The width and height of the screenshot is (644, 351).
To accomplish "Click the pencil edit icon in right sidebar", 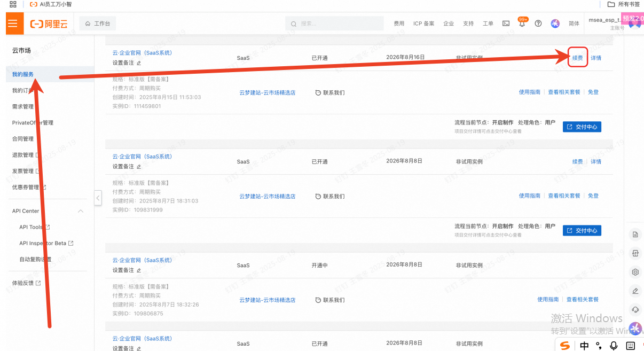I will (x=635, y=291).
